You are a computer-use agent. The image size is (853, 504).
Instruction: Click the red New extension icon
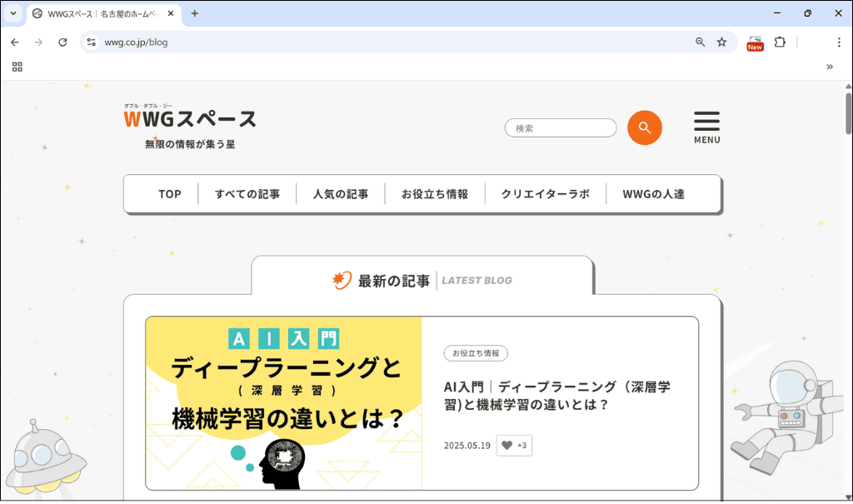[x=755, y=42]
